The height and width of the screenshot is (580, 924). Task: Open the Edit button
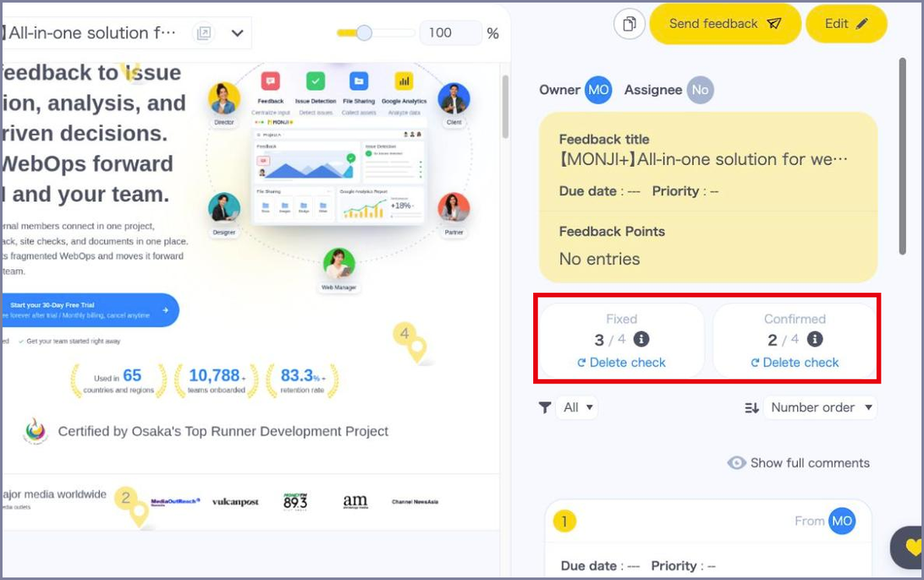(846, 25)
